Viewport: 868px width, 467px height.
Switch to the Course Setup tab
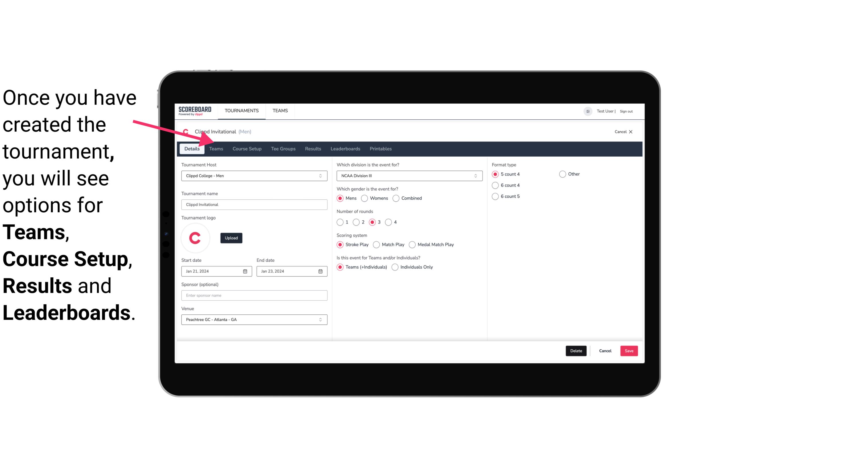click(246, 148)
